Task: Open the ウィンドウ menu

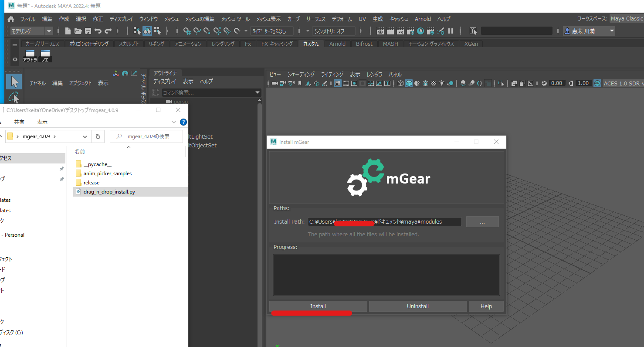Action: coord(148,19)
